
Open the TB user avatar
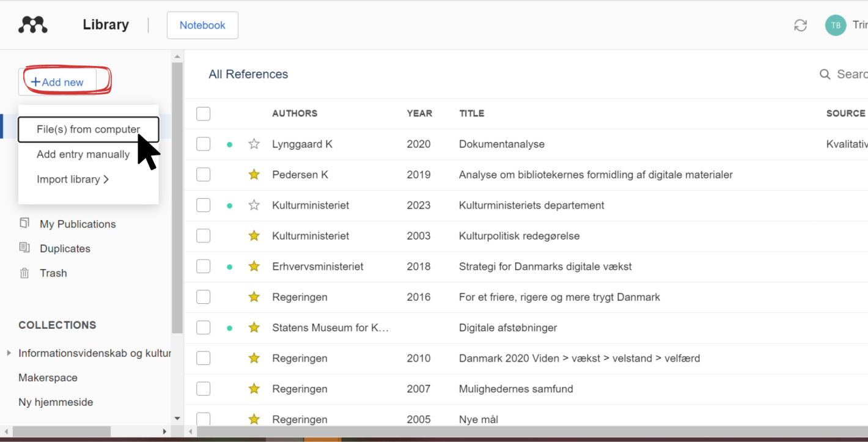[x=836, y=25]
